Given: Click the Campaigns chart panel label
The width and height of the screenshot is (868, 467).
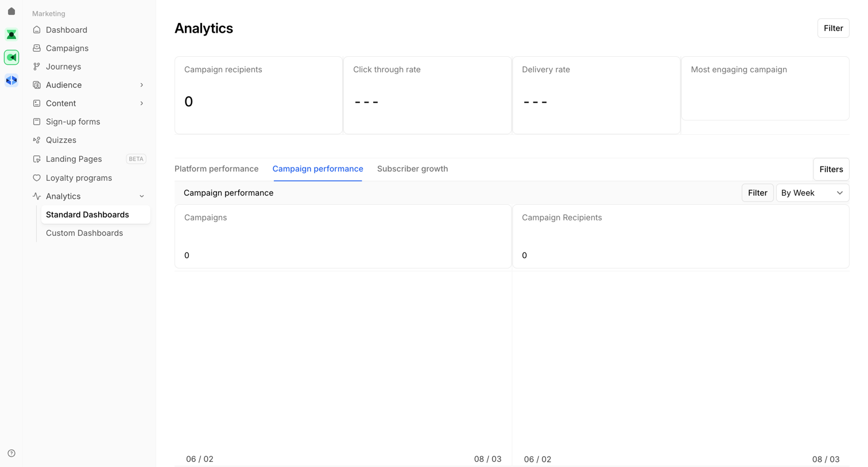Looking at the screenshot, I should click(x=206, y=217).
